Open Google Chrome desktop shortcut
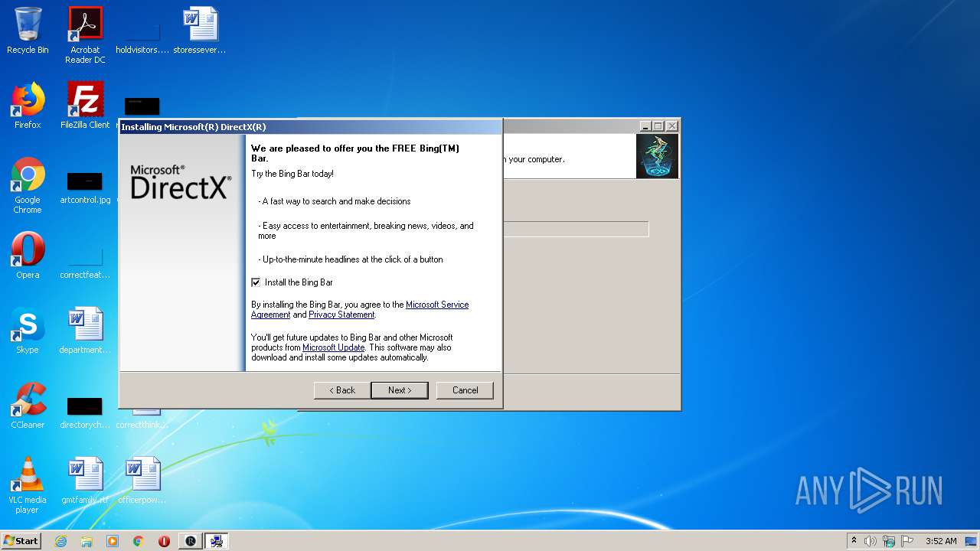This screenshot has width=980, height=551. point(28,185)
